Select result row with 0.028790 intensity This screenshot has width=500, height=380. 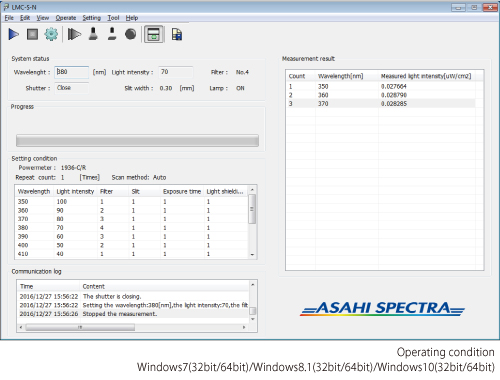point(381,95)
